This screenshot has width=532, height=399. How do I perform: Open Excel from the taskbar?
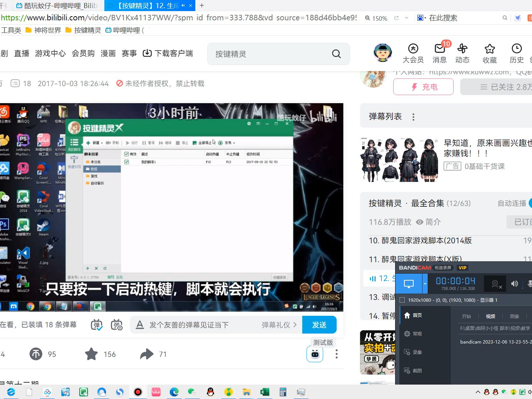pyautogui.click(x=264, y=392)
